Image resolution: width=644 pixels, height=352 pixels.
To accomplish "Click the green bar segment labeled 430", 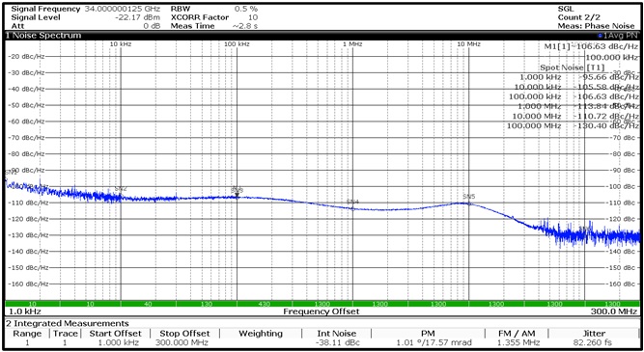I will click(265, 304).
